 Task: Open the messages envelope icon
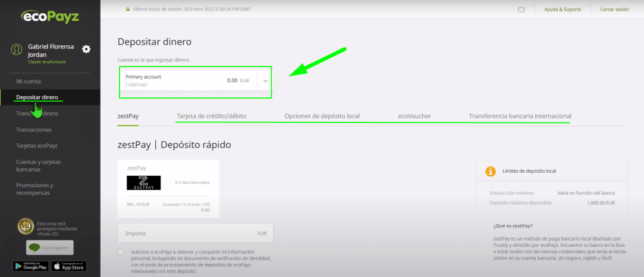pyautogui.click(x=521, y=9)
